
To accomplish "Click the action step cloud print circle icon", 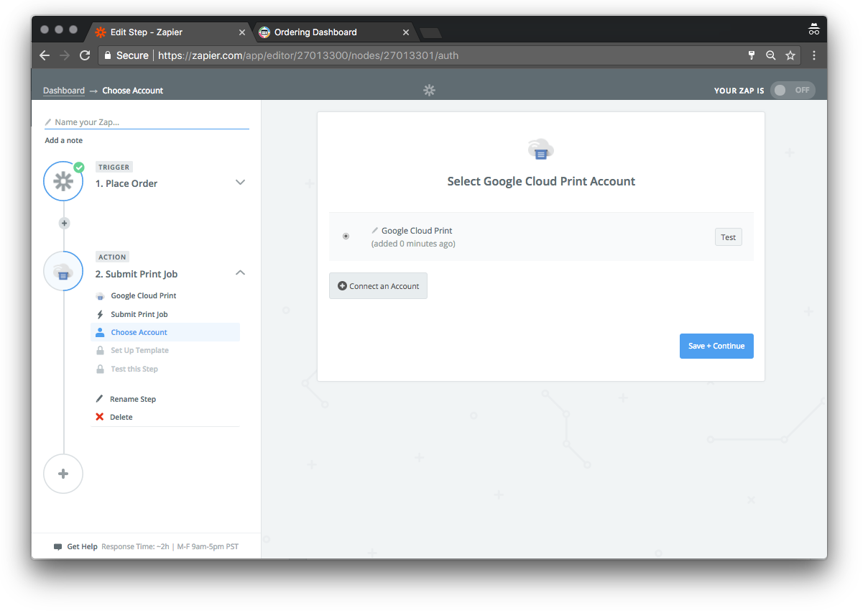I will tap(63, 271).
